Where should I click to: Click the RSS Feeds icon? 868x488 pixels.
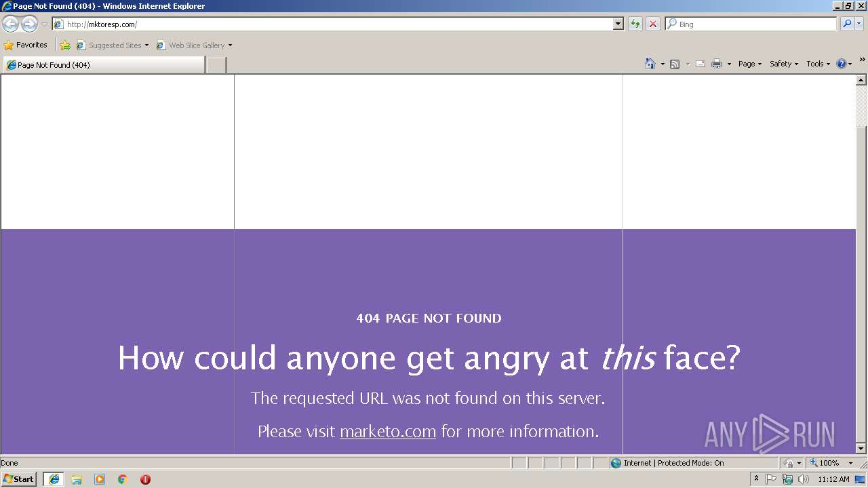coord(675,64)
